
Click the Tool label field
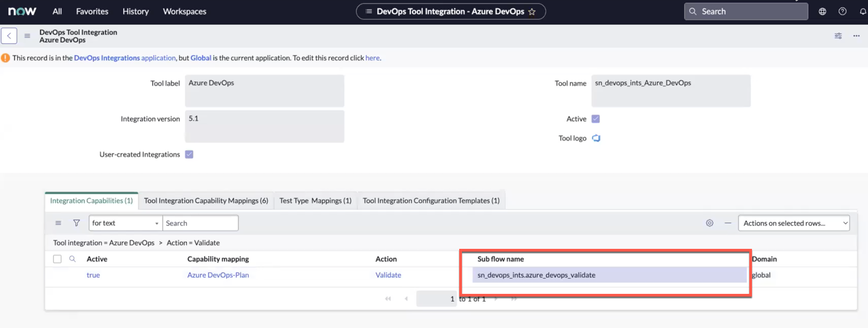click(265, 91)
